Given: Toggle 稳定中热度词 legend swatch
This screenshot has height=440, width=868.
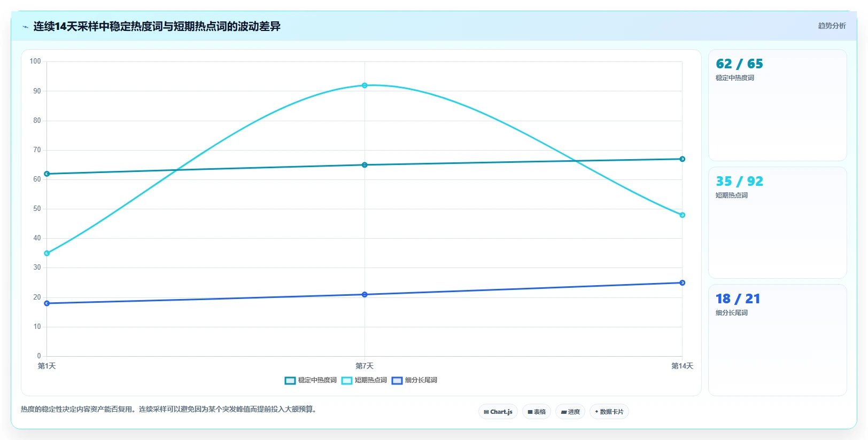Looking at the screenshot, I should 290,381.
